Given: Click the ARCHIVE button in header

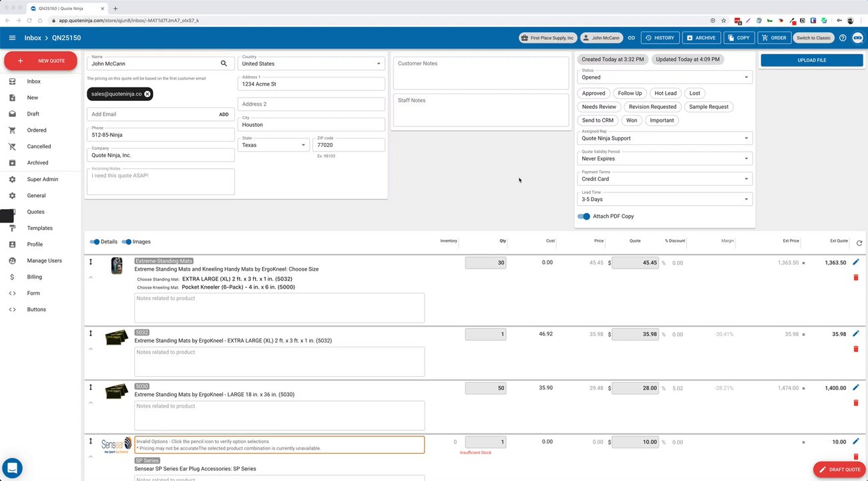Looking at the screenshot, I should coord(702,38).
